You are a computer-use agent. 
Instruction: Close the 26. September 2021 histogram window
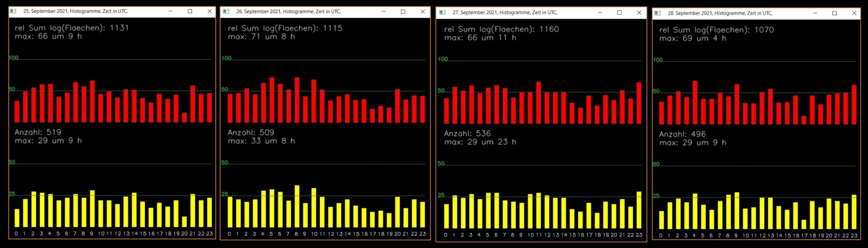click(x=423, y=11)
